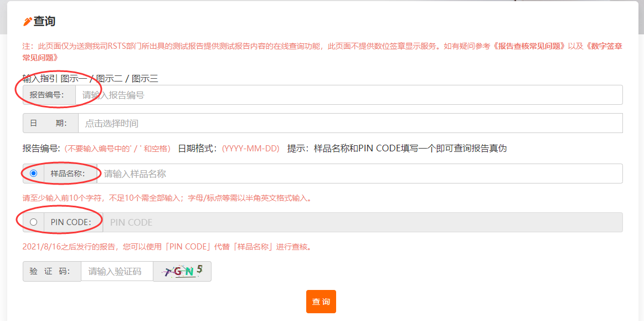Select the 样品名称 radio button
Screen dimensions: 644x321
33,173
